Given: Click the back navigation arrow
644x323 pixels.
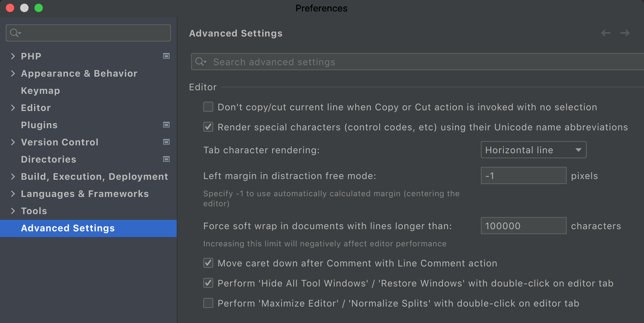Looking at the screenshot, I should (x=606, y=33).
